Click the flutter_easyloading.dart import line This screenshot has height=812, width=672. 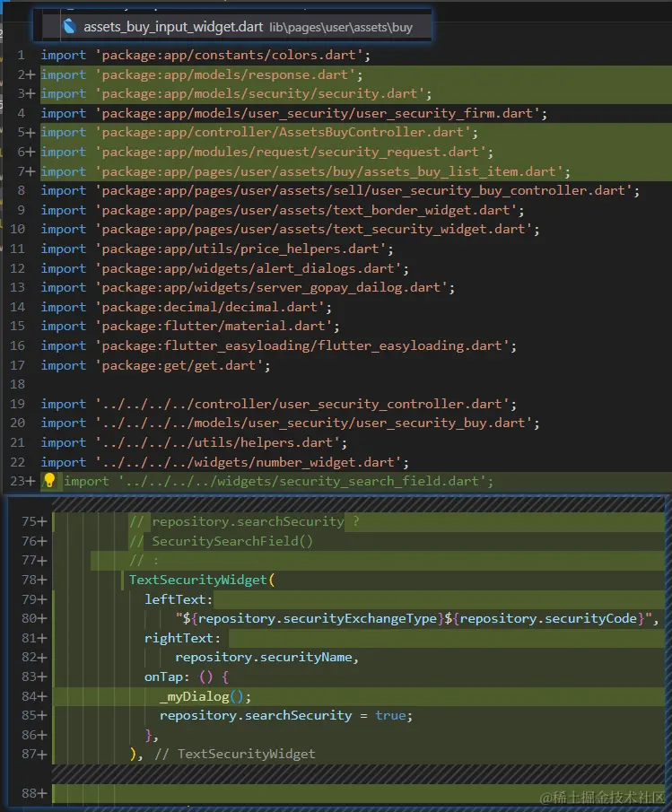(x=278, y=346)
